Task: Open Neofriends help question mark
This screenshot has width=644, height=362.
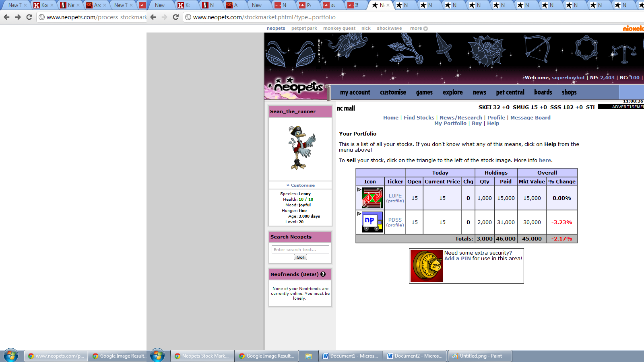Action: [x=323, y=274]
